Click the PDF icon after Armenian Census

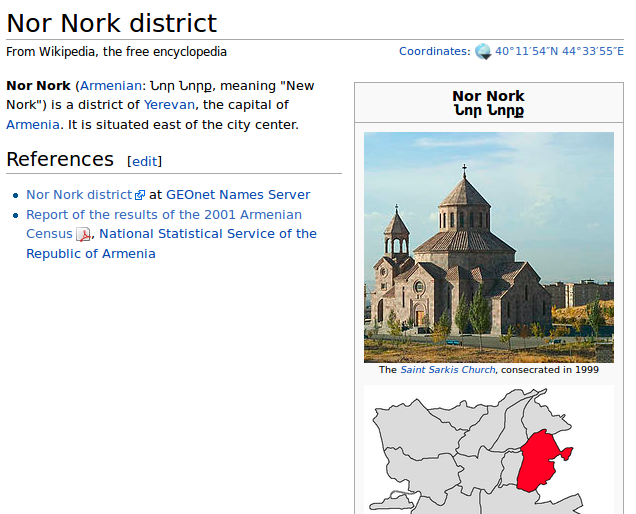pyautogui.click(x=84, y=235)
